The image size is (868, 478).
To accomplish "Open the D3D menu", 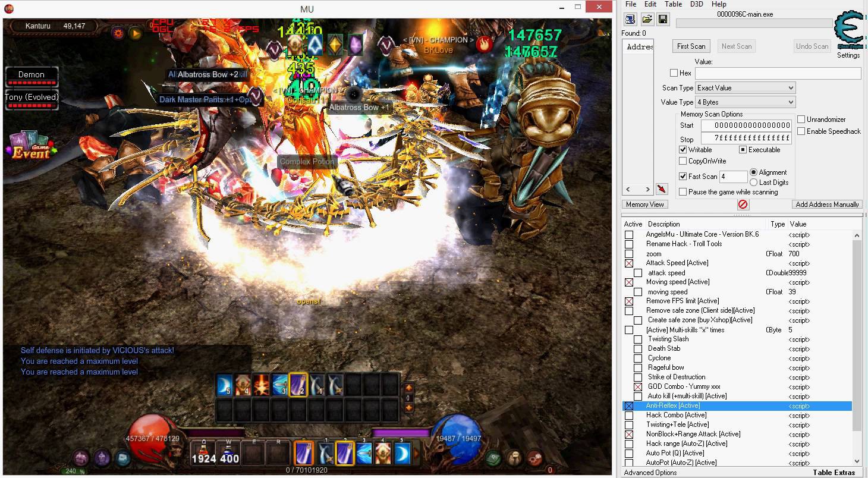I will tap(697, 4).
